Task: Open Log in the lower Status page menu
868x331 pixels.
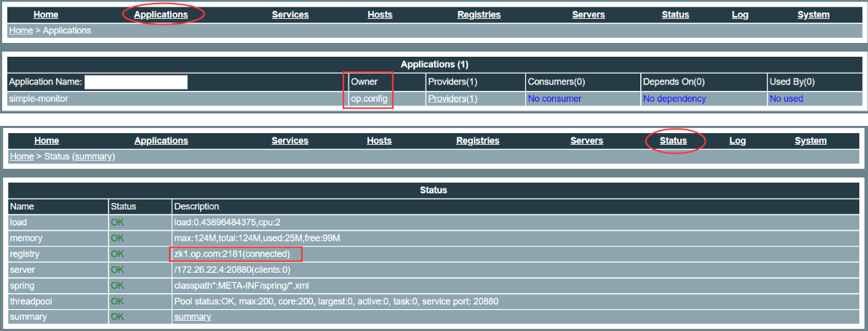Action: coord(737,140)
